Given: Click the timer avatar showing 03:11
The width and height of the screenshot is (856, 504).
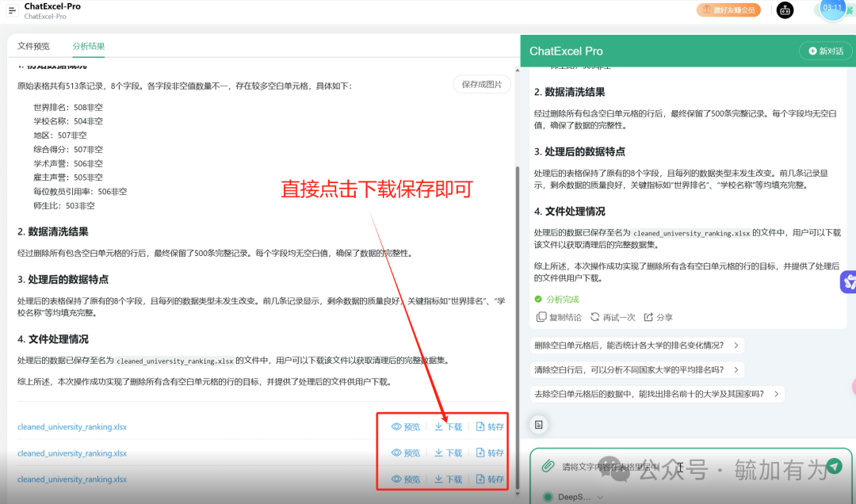Looking at the screenshot, I should point(832,10).
